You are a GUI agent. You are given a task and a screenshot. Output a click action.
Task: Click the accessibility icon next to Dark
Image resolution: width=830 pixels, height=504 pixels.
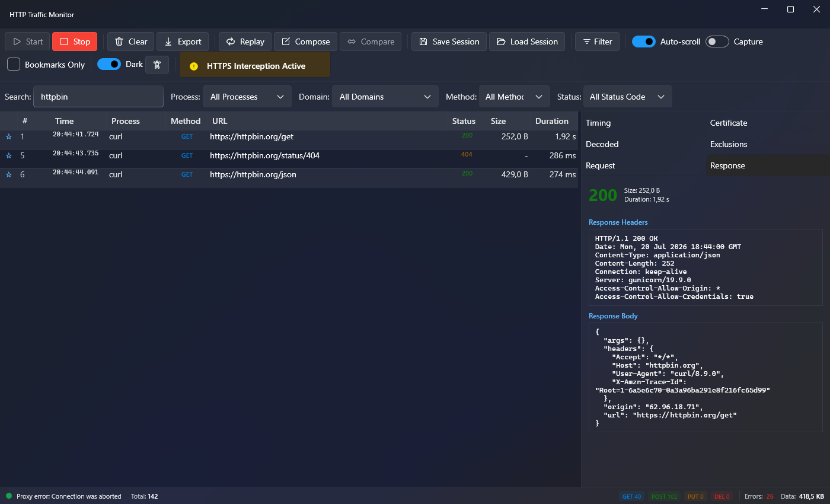(157, 65)
